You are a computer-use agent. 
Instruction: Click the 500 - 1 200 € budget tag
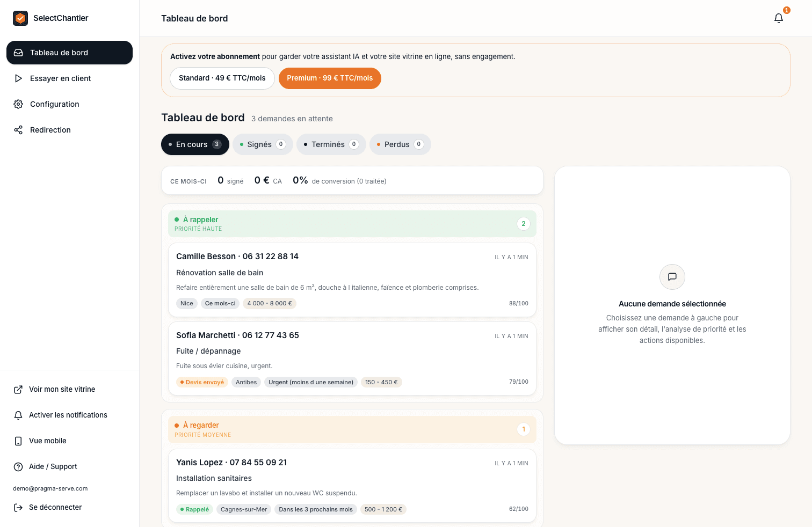[383, 509]
